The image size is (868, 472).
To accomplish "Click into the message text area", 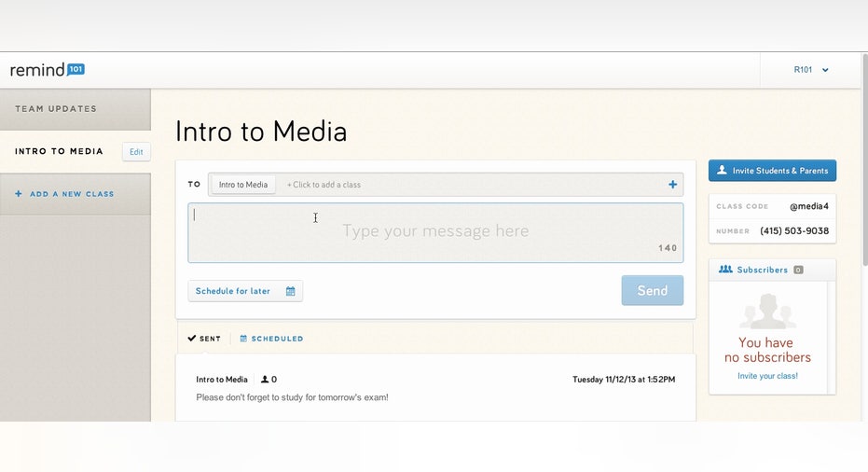I will [x=435, y=232].
